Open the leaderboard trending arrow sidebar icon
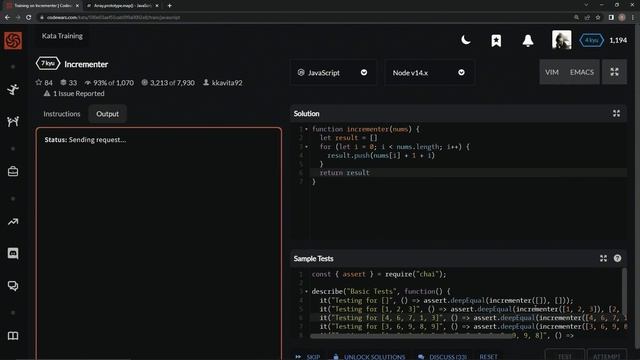Viewport: 640px width, 360px height. (13, 222)
